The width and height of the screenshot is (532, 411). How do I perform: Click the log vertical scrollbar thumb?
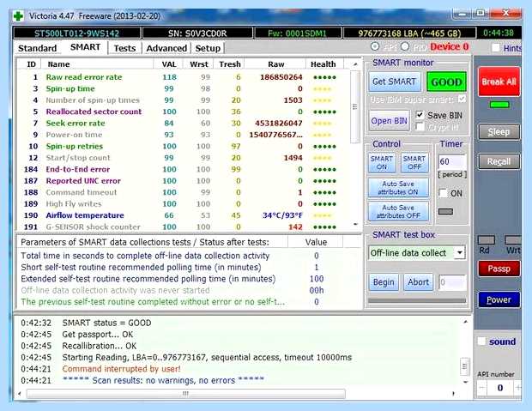tap(465, 366)
